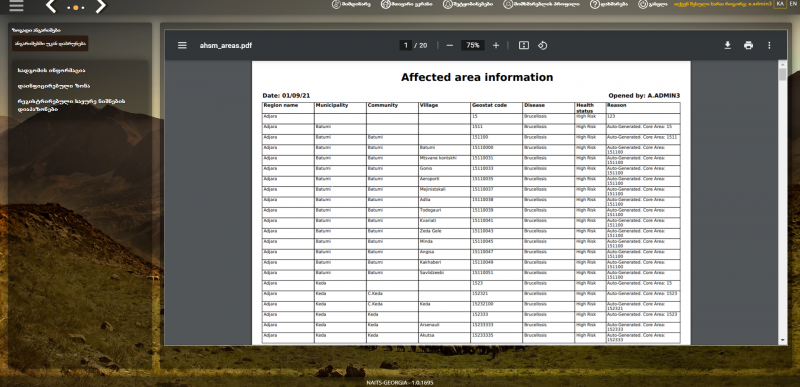The image size is (800, 387).
Task: Click the scrollbar up arrow in PDF viewer
Action: (783, 64)
